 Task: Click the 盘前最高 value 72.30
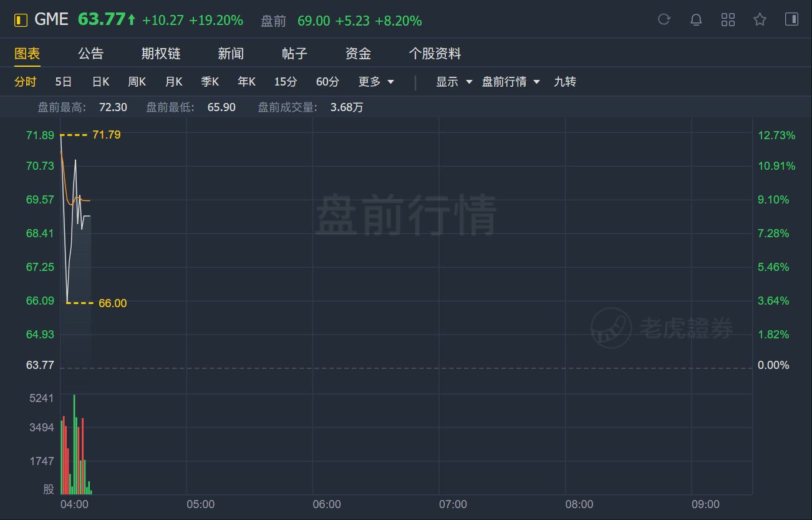click(113, 107)
